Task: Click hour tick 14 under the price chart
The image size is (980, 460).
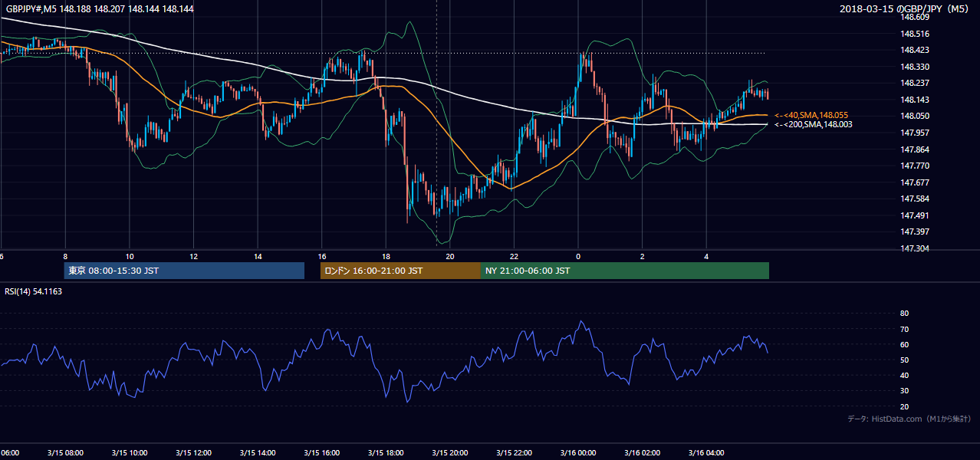Action: coord(258,257)
